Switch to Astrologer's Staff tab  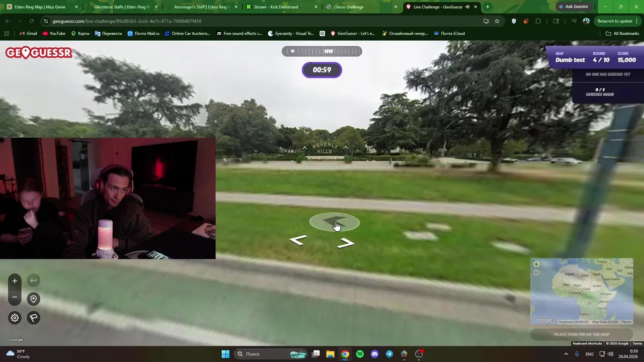click(202, 7)
